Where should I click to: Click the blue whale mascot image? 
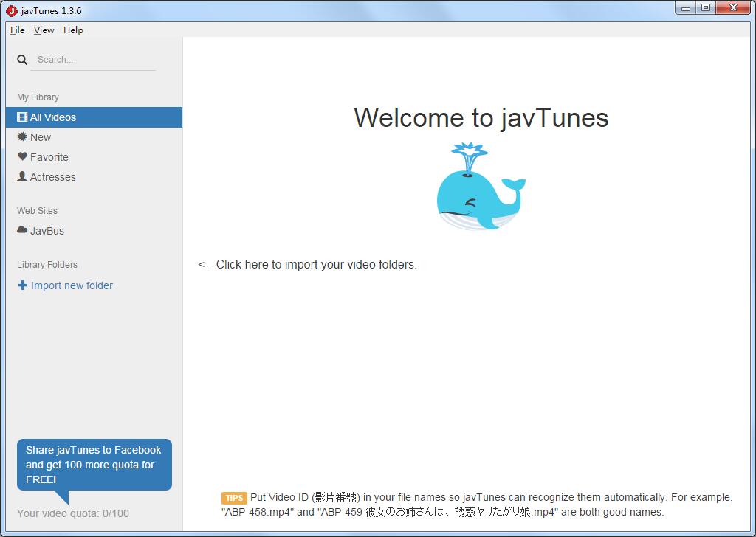(481, 186)
